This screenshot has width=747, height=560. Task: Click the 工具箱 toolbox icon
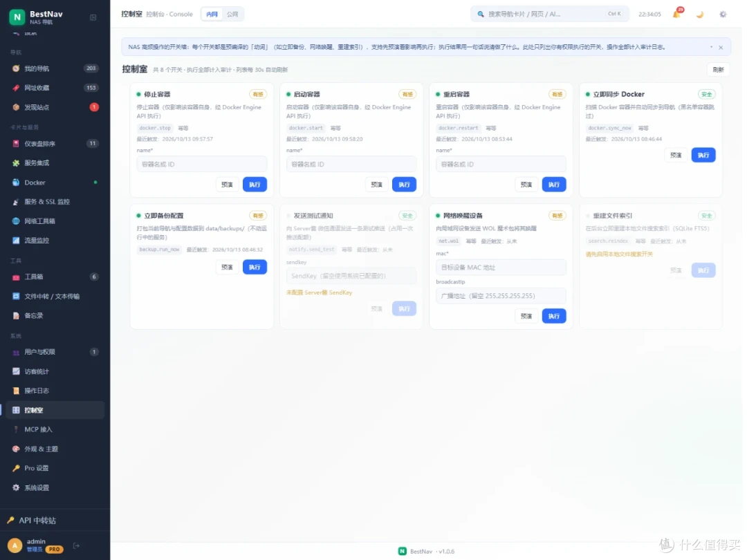16,277
